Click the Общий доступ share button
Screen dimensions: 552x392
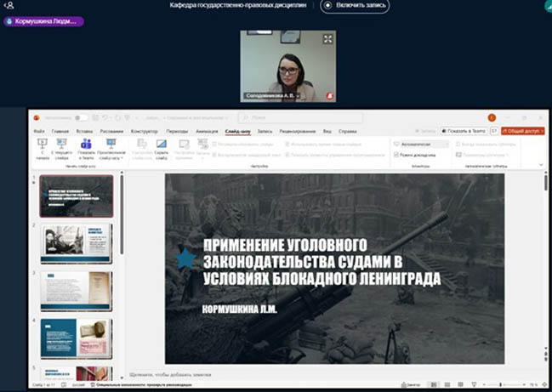[523, 131]
